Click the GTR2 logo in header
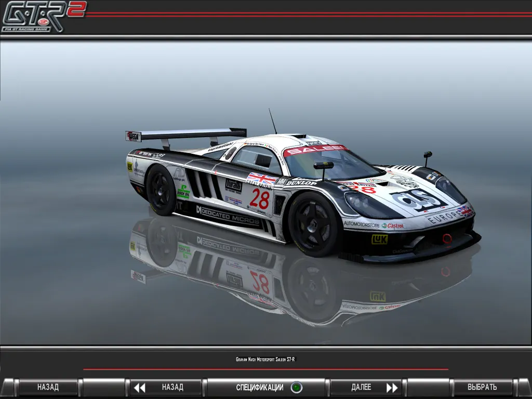 44,16
